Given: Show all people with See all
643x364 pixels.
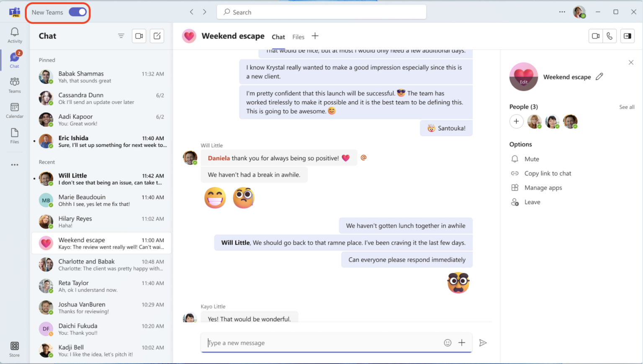Looking at the screenshot, I should (x=627, y=107).
